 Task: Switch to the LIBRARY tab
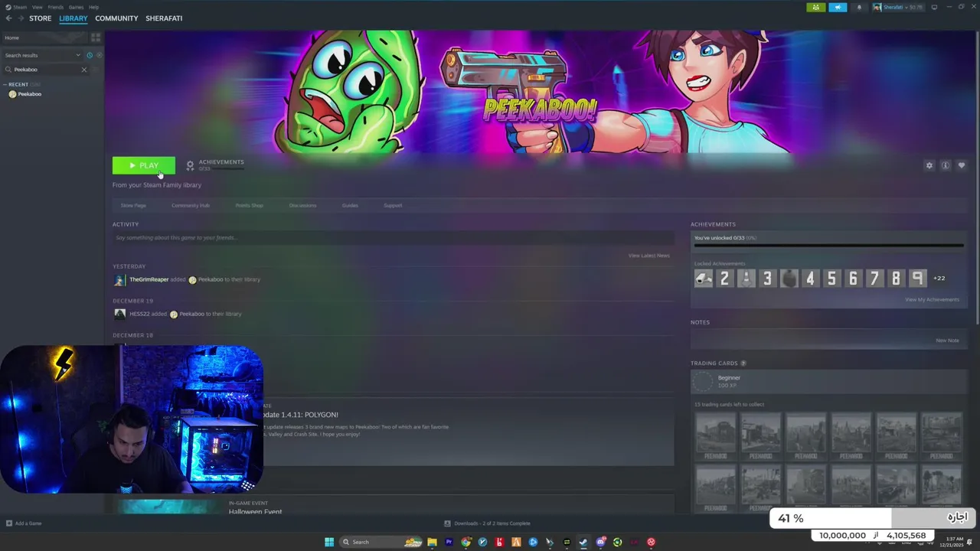(73, 18)
